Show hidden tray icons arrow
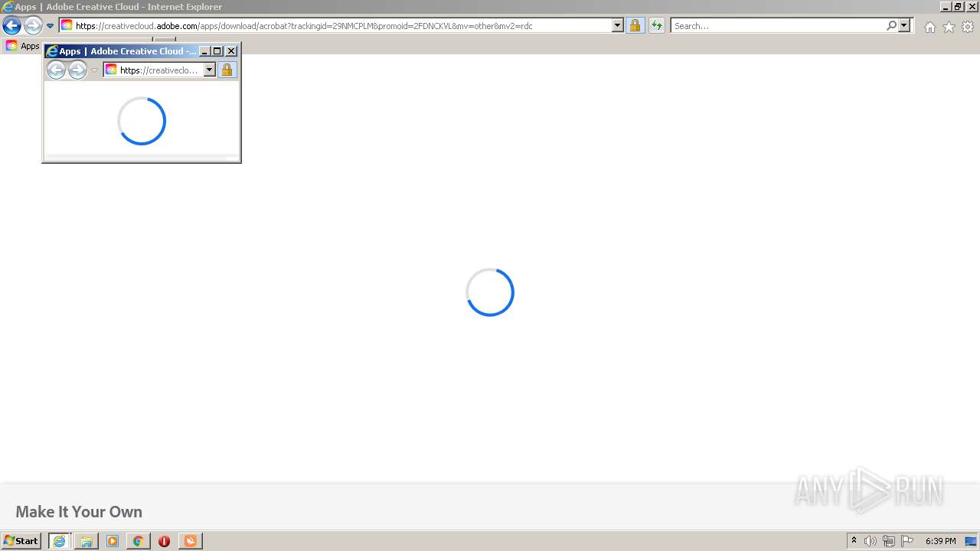The height and width of the screenshot is (551, 980). pos(854,541)
